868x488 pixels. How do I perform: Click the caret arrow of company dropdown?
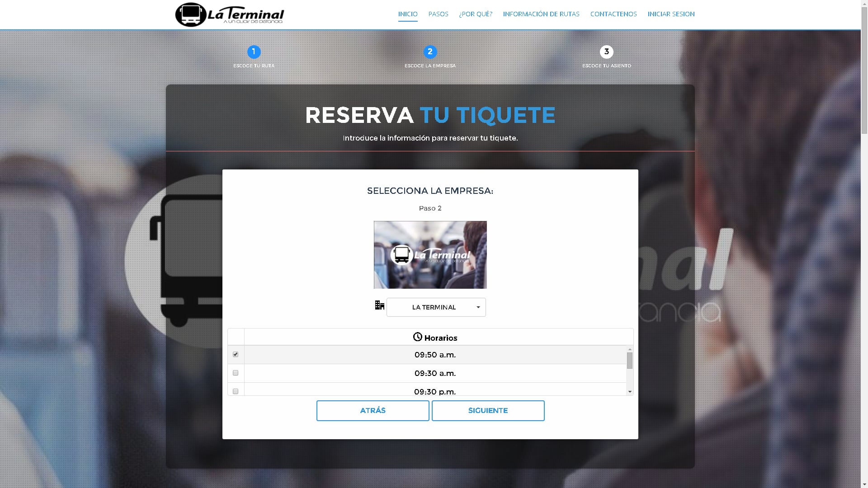click(x=478, y=308)
